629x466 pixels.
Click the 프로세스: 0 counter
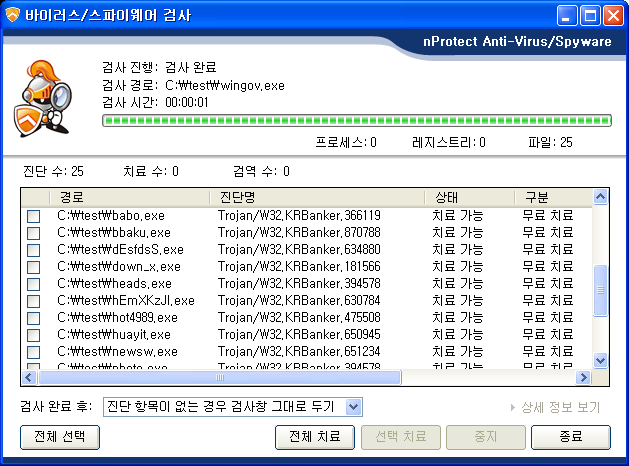(x=346, y=142)
